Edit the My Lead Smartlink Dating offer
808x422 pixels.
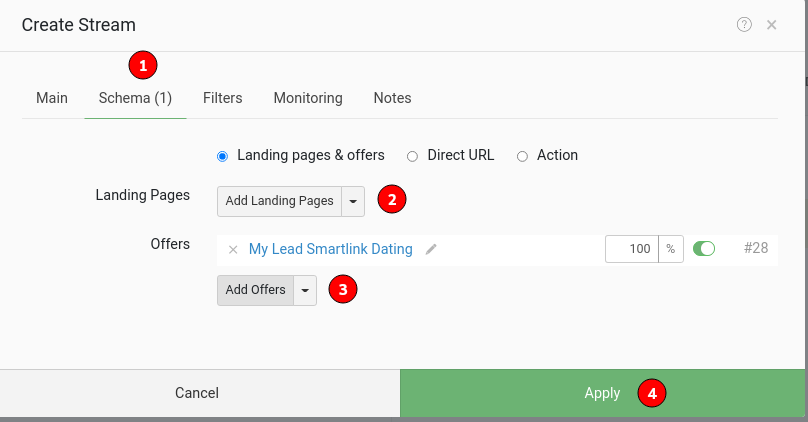click(x=431, y=249)
